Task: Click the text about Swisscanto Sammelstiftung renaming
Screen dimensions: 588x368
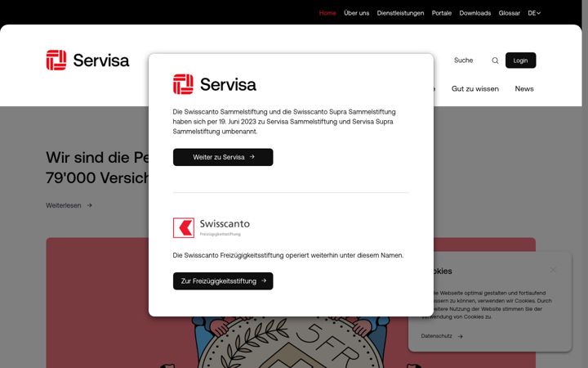Action: (x=284, y=122)
